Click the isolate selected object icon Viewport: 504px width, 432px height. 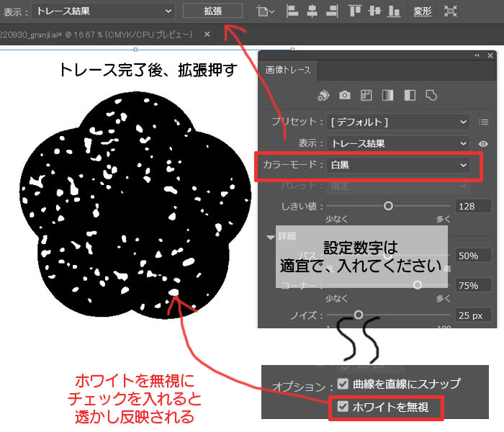click(x=450, y=12)
